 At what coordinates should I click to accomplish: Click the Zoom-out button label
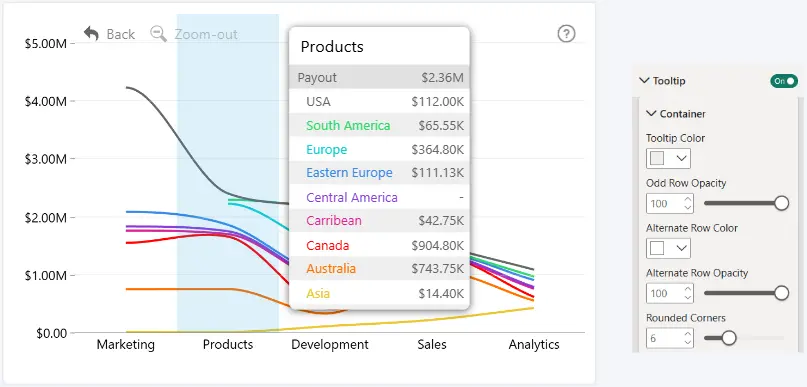(206, 34)
